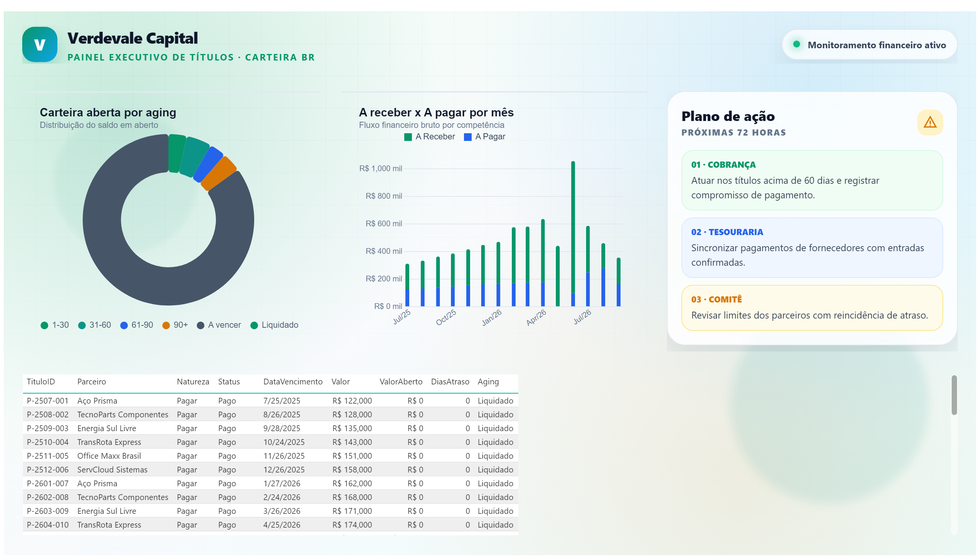The width and height of the screenshot is (980, 559).
Task: Sort by the Natureza column header
Action: [x=193, y=382]
